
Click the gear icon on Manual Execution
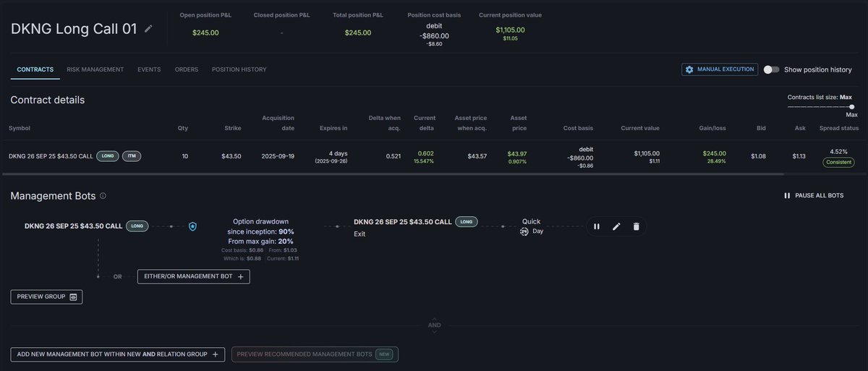(x=689, y=69)
